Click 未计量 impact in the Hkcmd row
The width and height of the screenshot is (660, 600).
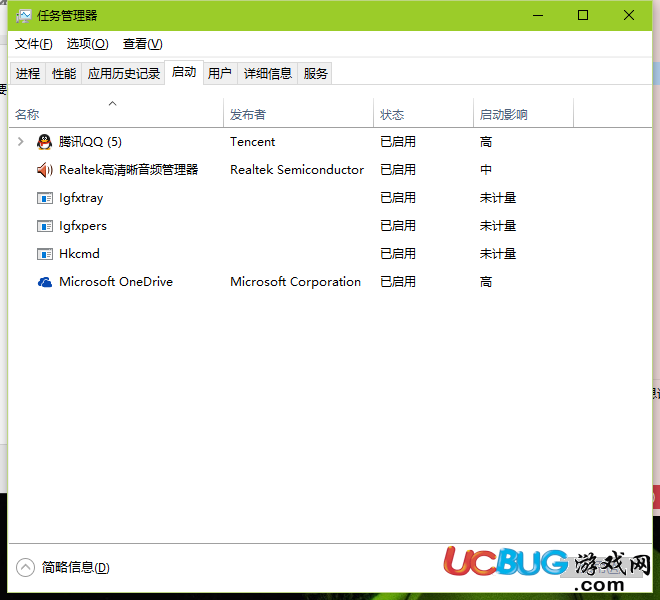(498, 254)
